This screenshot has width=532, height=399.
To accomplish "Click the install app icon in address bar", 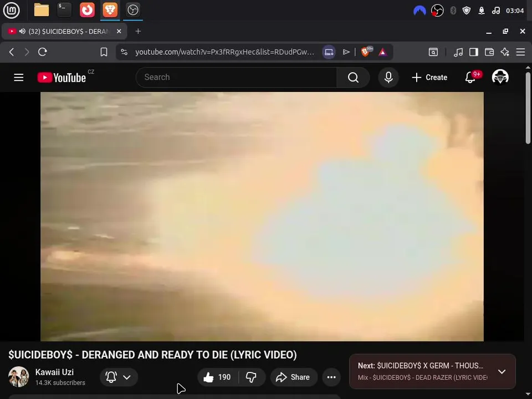I will point(329,52).
